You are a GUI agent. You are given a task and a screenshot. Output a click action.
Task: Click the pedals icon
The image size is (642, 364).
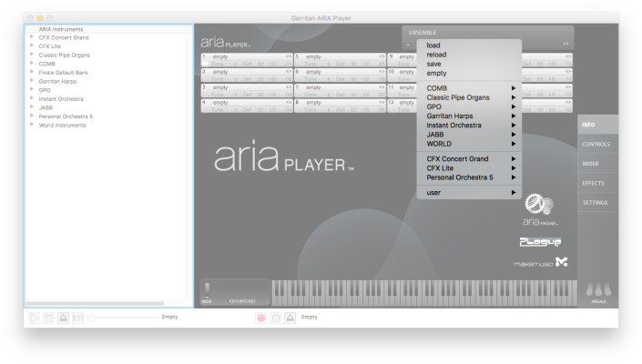[x=598, y=289]
